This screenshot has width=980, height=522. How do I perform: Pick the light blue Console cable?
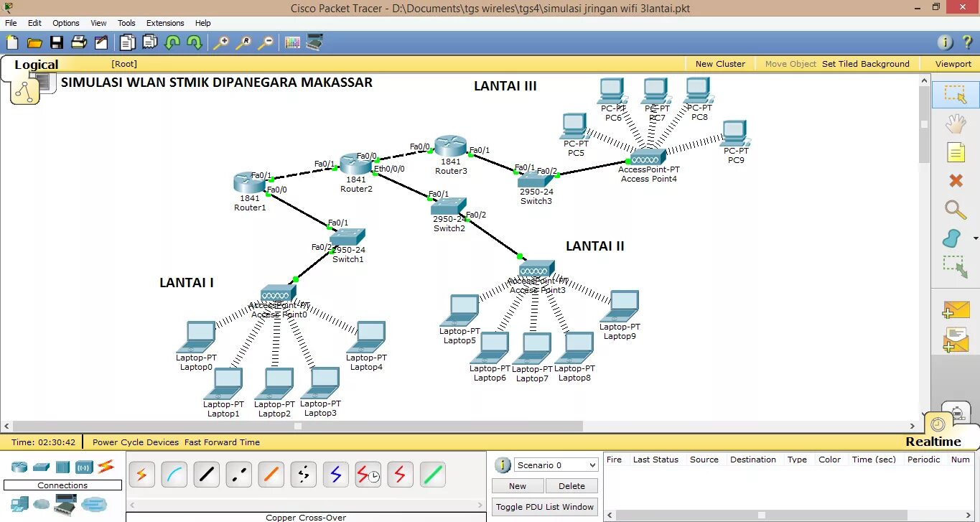tap(174, 475)
